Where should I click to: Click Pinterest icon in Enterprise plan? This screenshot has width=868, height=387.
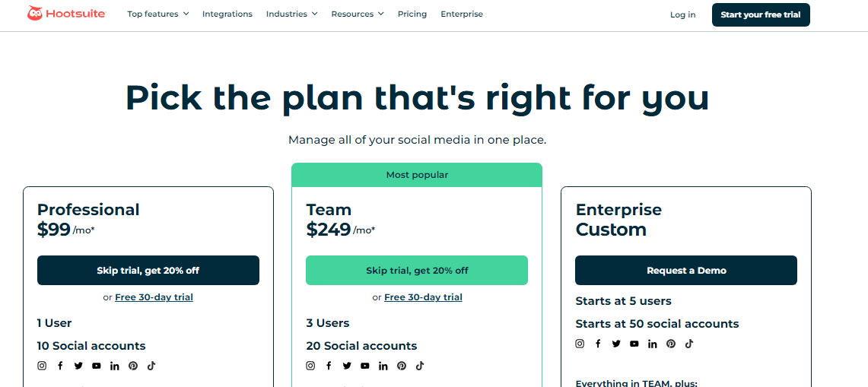(x=671, y=344)
